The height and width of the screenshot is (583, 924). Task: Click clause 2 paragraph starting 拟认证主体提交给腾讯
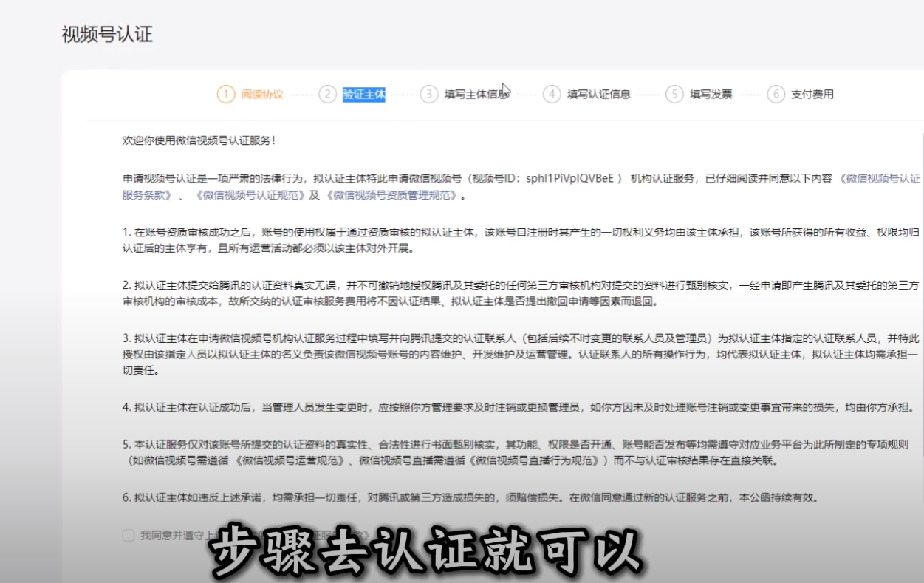(521, 293)
